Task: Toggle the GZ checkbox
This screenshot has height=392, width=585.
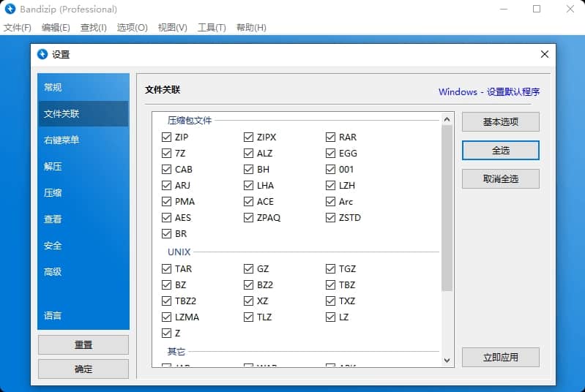Action: [248, 268]
